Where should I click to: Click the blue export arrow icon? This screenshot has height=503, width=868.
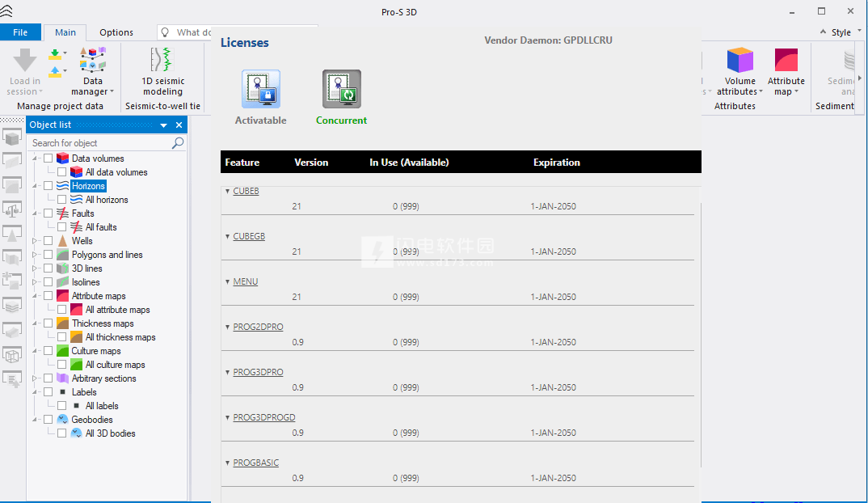click(x=55, y=71)
